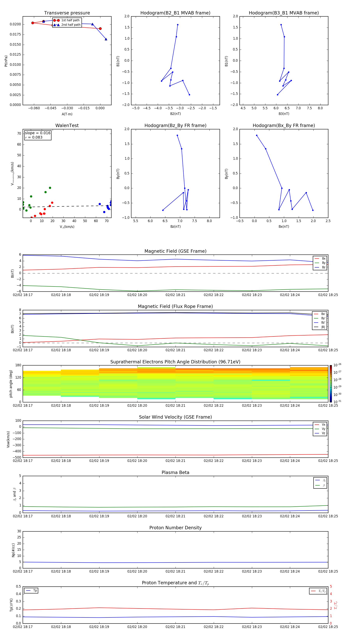Click the |B| entry in Flux Rope legend
Viewport: 351px width, 644px height.
point(320,327)
